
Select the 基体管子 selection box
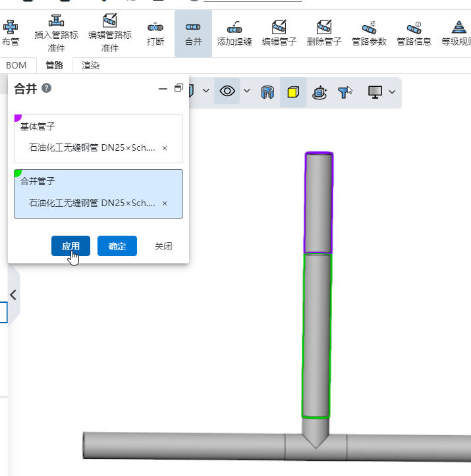pyautogui.click(x=98, y=138)
